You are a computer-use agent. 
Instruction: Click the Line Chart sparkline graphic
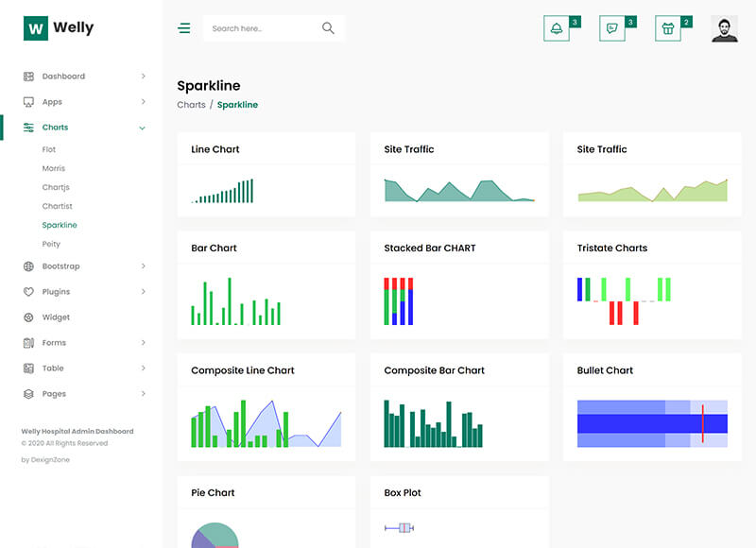click(222, 191)
